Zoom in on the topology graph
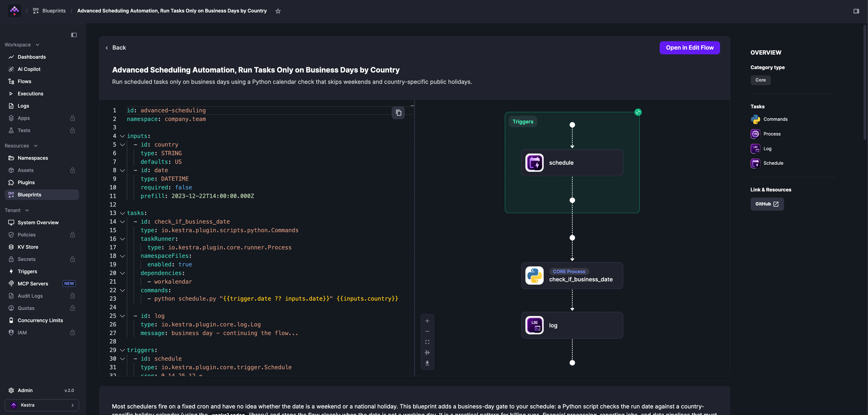 pos(427,321)
